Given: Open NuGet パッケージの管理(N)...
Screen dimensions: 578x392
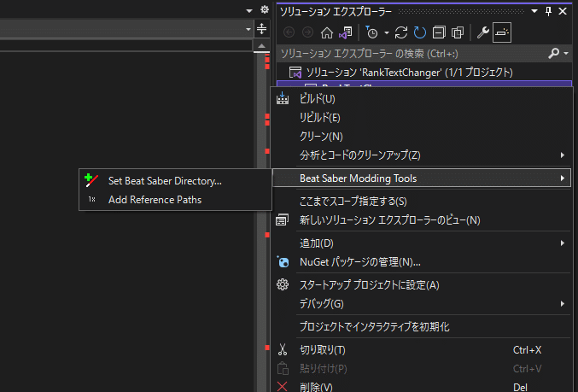Looking at the screenshot, I should coord(422,262).
